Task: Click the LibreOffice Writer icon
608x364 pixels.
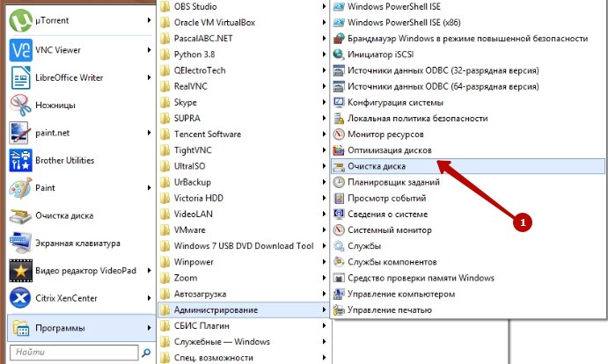Action: click(20, 77)
